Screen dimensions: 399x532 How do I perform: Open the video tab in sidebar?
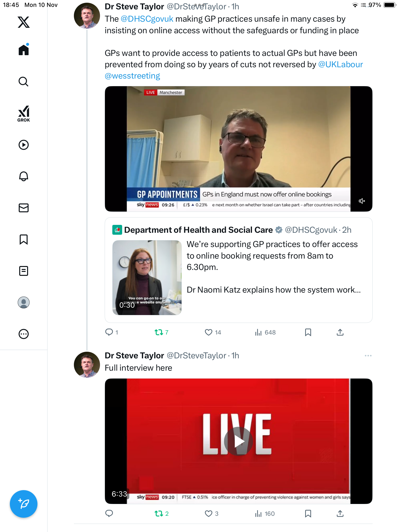tap(24, 145)
